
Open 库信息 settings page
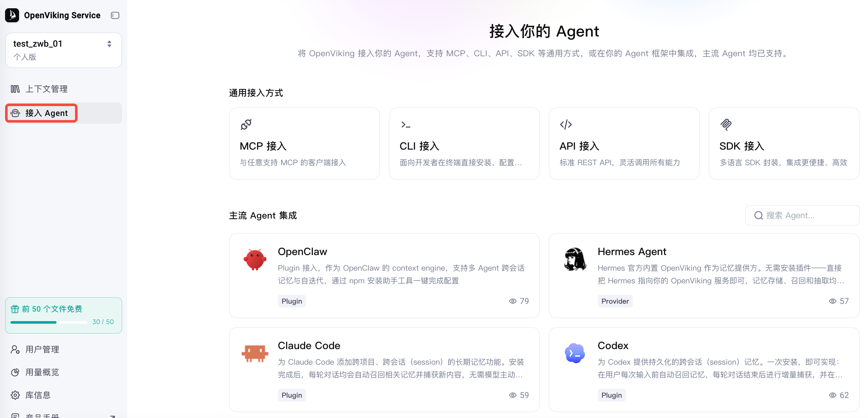[63, 395]
